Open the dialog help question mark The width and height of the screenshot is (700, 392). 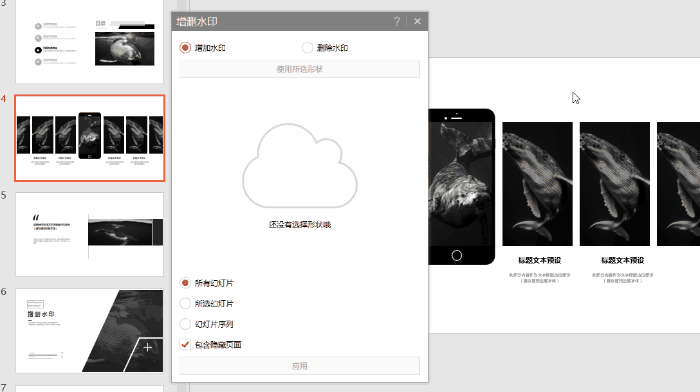tap(397, 21)
